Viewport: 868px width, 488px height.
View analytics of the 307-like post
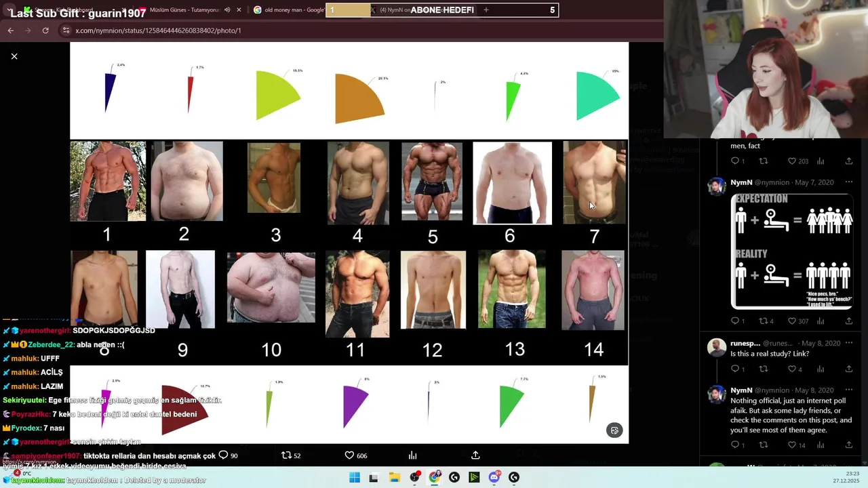tap(821, 321)
